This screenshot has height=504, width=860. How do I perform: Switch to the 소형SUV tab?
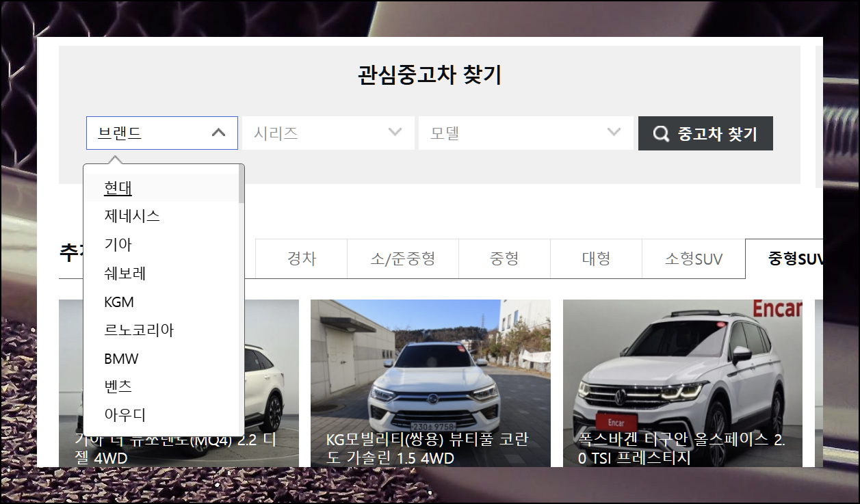pyautogui.click(x=693, y=258)
